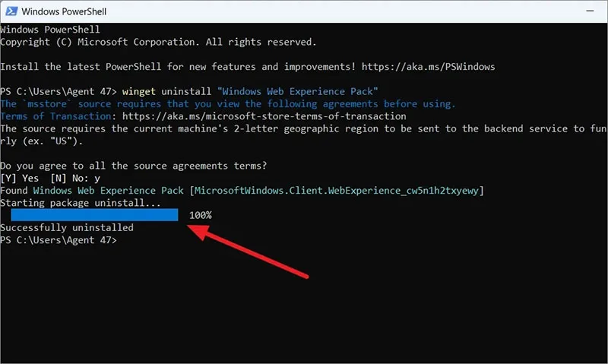Click the "100%" progress value

tap(201, 215)
